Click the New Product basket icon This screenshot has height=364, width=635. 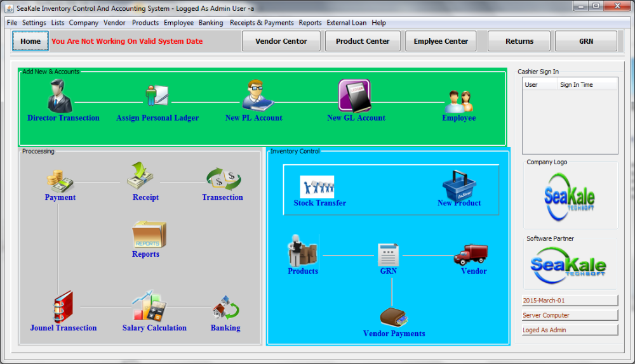point(459,186)
